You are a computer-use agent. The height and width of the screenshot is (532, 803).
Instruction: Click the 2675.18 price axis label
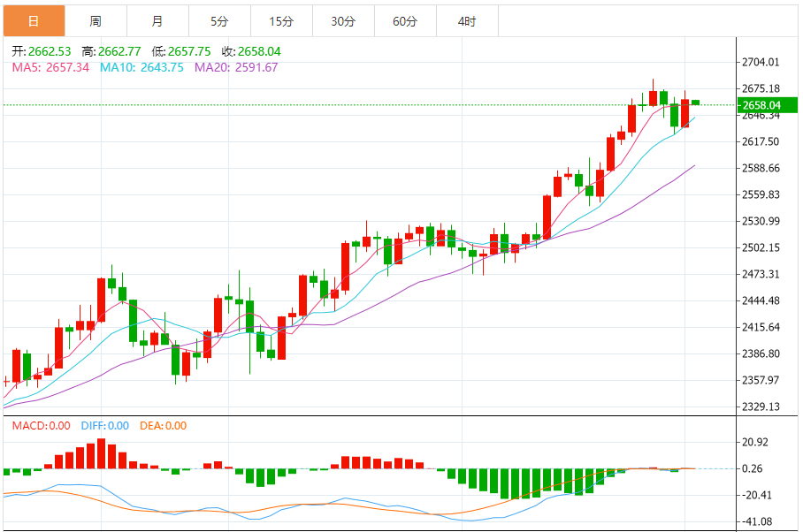point(761,88)
